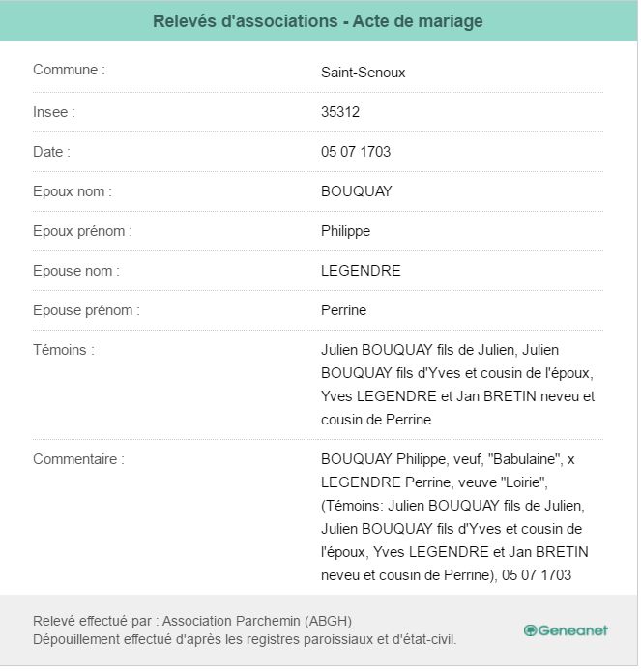Click the Epouse prénom label
Viewport: 641px width, 672px height.
click(87, 310)
